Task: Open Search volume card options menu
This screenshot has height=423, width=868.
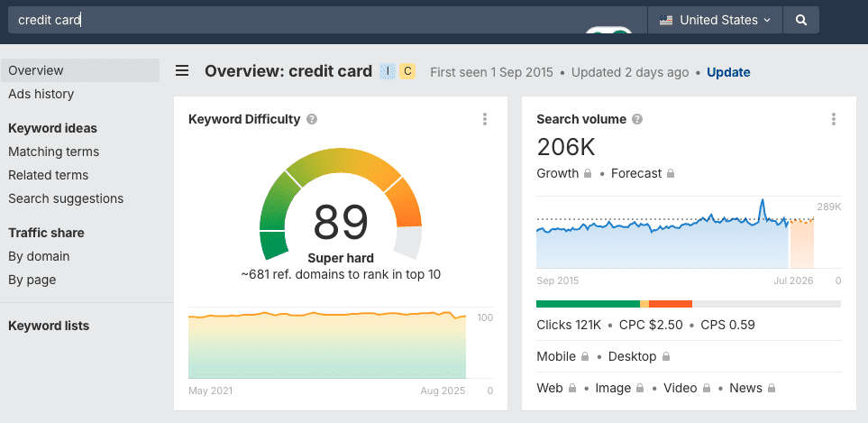Action: 834,119
